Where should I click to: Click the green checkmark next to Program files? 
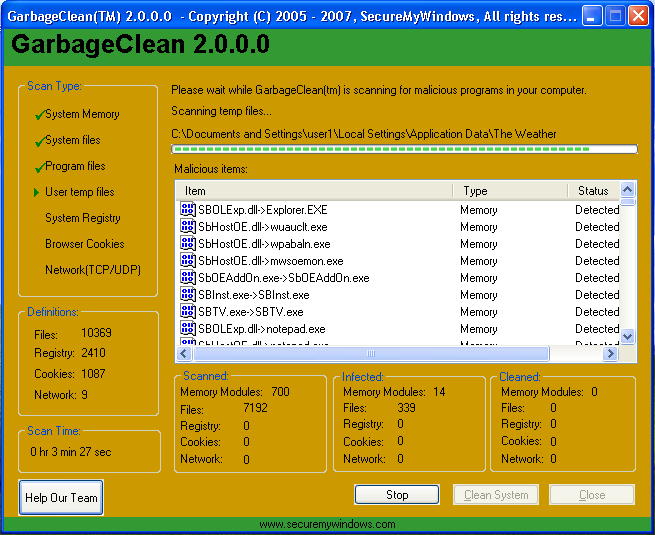40,167
